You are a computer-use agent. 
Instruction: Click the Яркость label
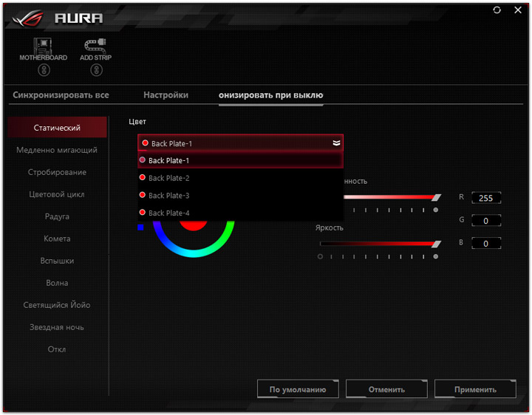pyautogui.click(x=330, y=228)
